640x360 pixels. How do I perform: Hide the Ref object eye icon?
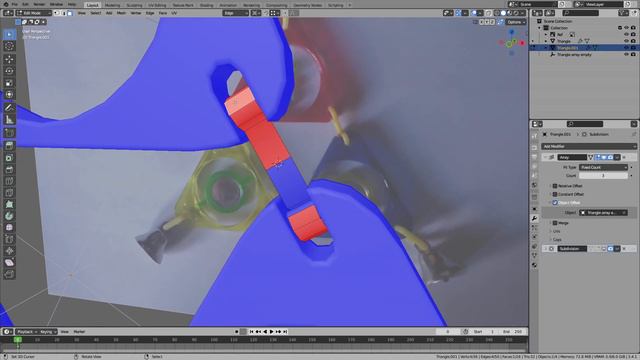click(626, 34)
